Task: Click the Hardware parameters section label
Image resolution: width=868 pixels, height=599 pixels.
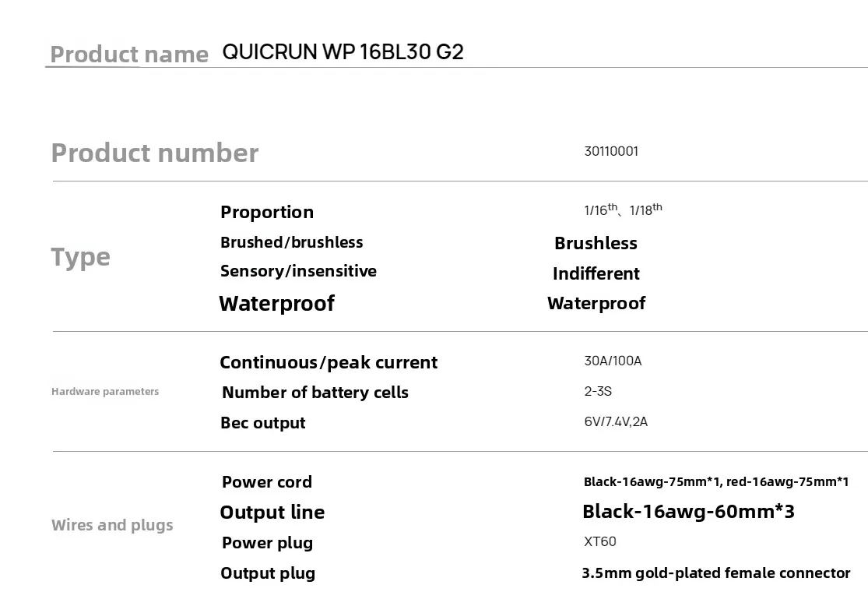Action: coord(105,392)
